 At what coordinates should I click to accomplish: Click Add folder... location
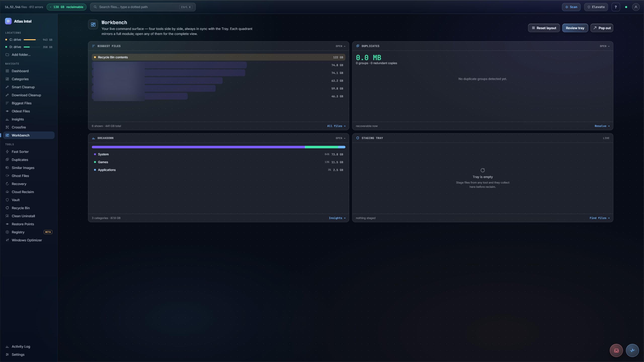(29, 55)
